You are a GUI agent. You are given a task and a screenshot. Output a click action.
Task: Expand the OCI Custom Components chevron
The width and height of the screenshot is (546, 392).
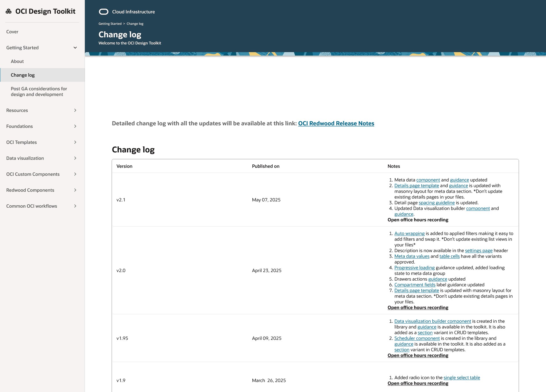coord(75,174)
